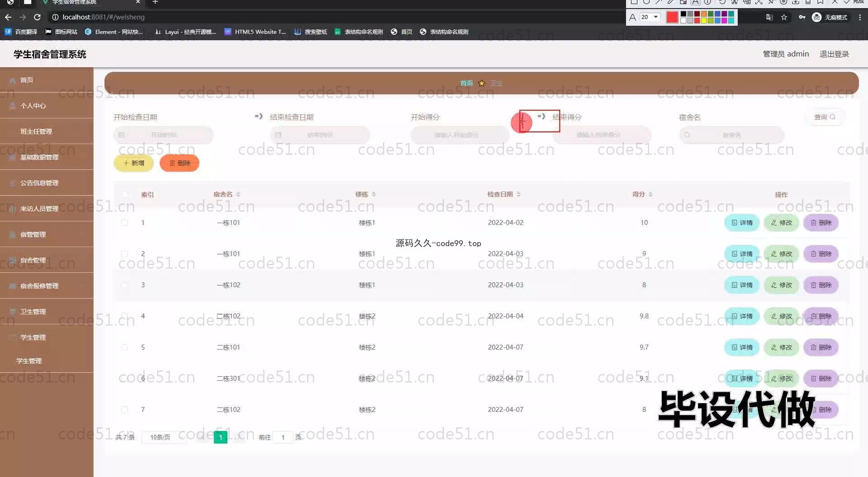Open the font size 20 dropdown
868x477 pixels.
(x=650, y=17)
